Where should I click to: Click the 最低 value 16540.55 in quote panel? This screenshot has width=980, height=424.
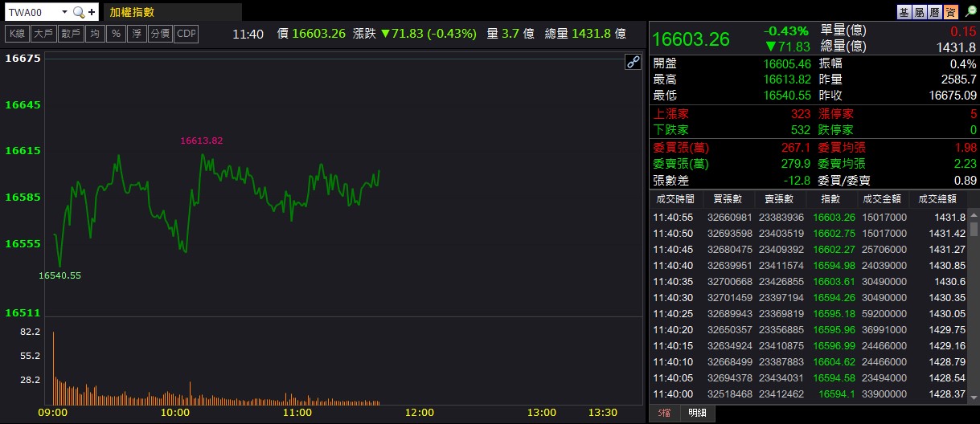click(x=787, y=96)
